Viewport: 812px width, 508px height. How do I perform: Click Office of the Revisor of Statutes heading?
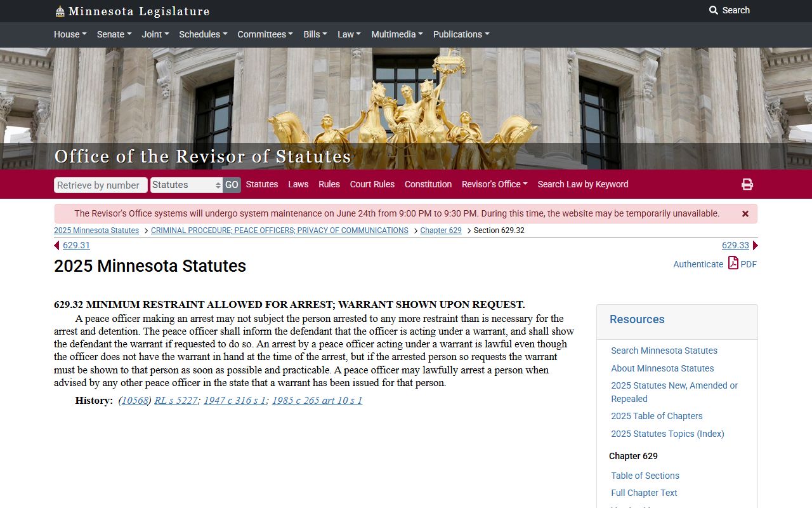pos(203,156)
